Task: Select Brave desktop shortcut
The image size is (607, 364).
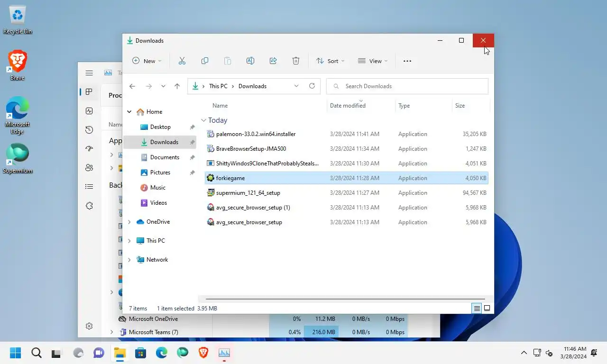Action: (x=18, y=65)
